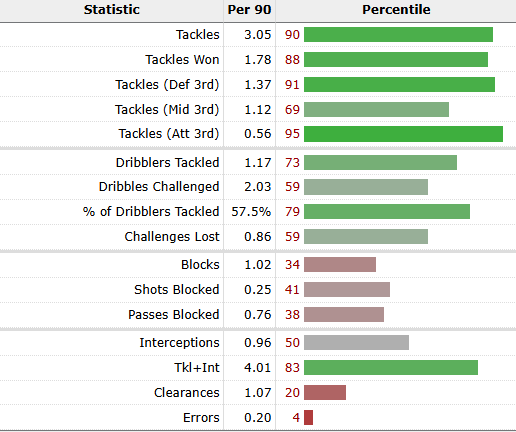Select the Tackles Won stat label
This screenshot has width=516, height=432.
(182, 60)
